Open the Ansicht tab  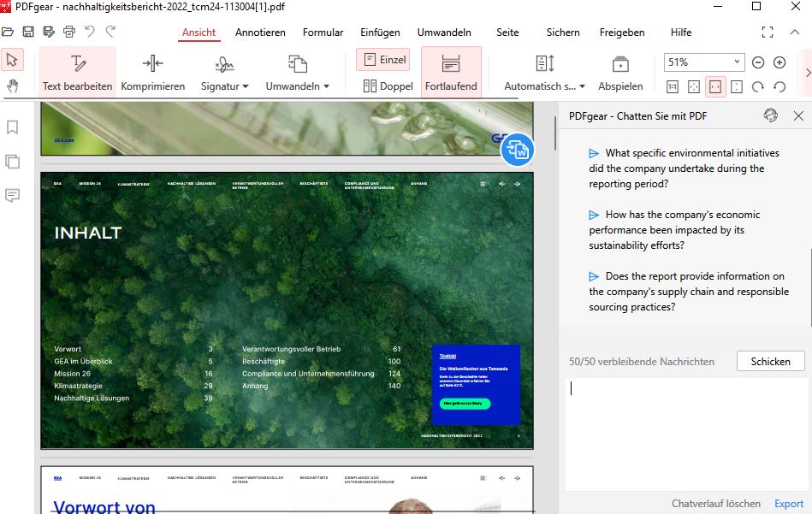click(x=199, y=32)
